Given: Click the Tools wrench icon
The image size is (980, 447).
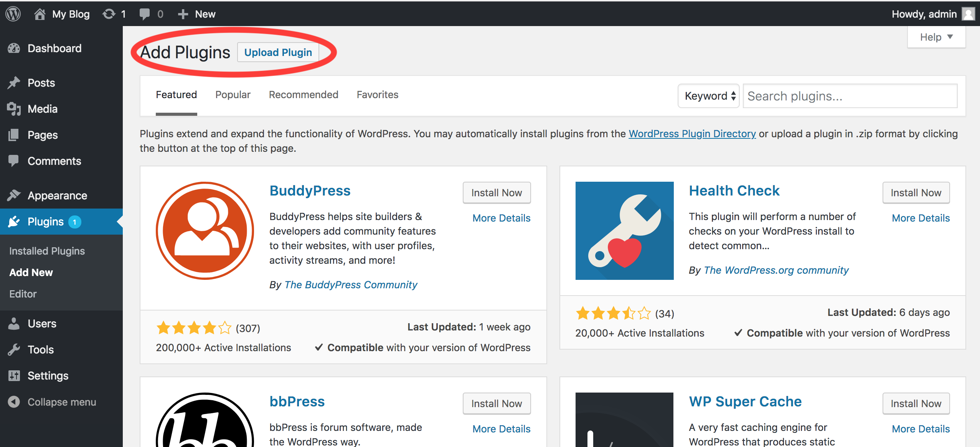Looking at the screenshot, I should [14, 350].
